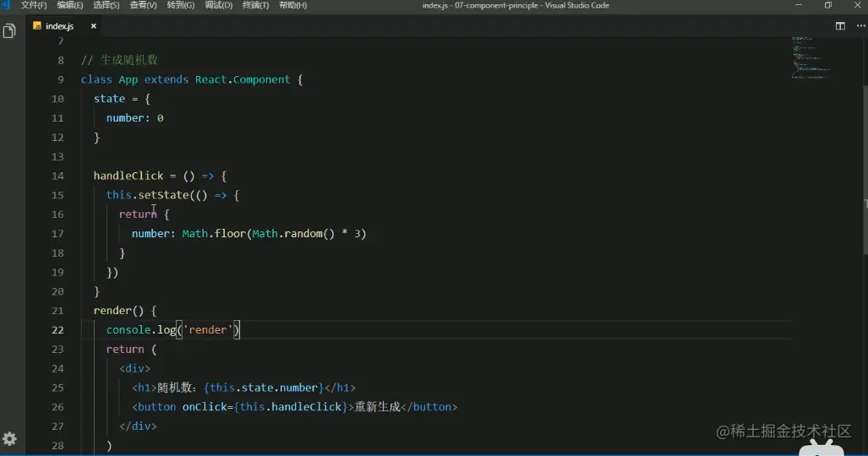This screenshot has width=868, height=456.
Task: Open the 帮助(H) menu
Action: tap(292, 5)
